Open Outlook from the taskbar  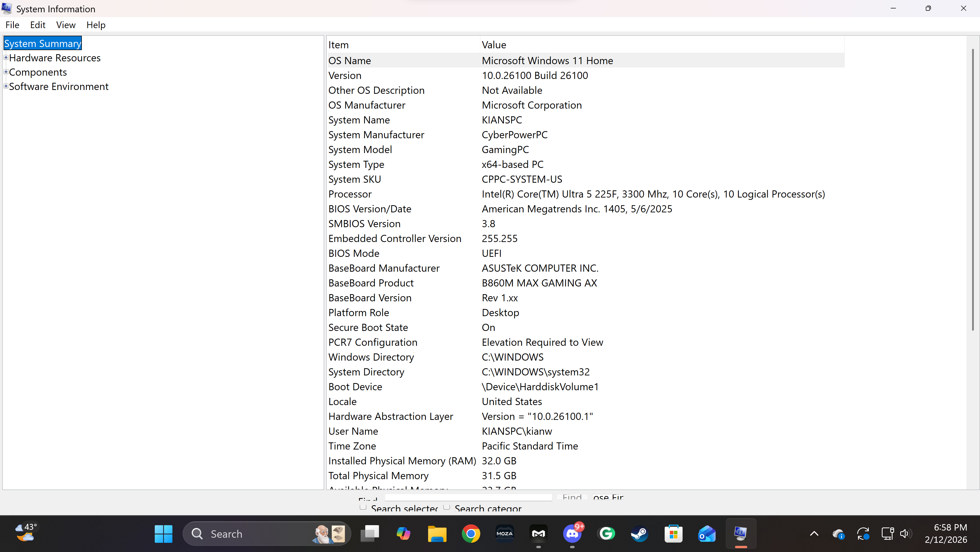coord(707,534)
